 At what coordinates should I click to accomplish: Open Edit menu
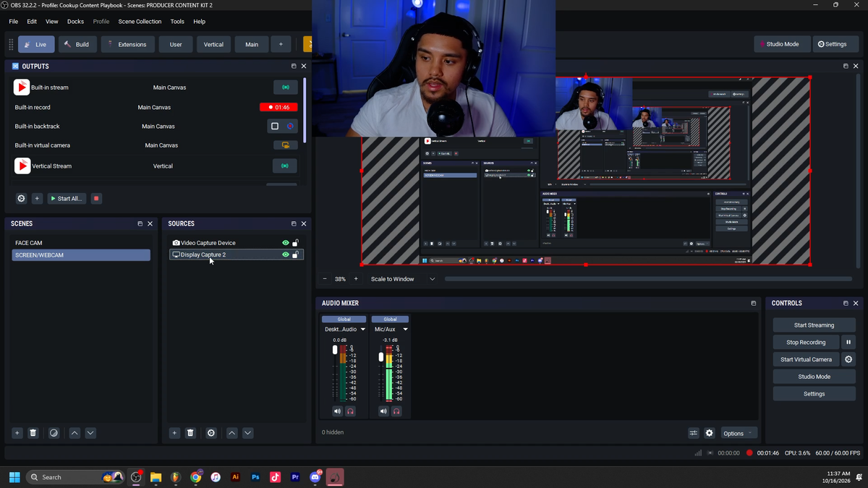32,22
